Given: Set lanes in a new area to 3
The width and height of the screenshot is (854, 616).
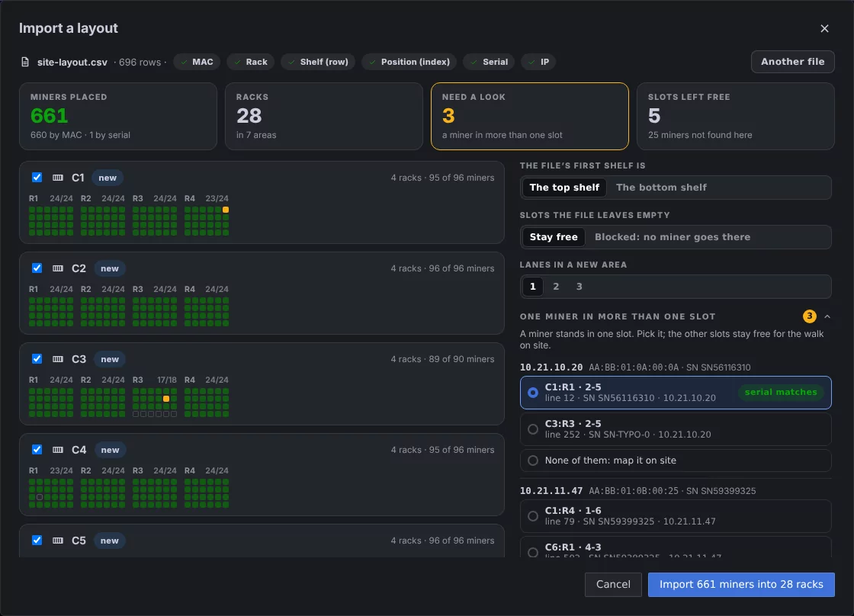Looking at the screenshot, I should pyautogui.click(x=579, y=287).
